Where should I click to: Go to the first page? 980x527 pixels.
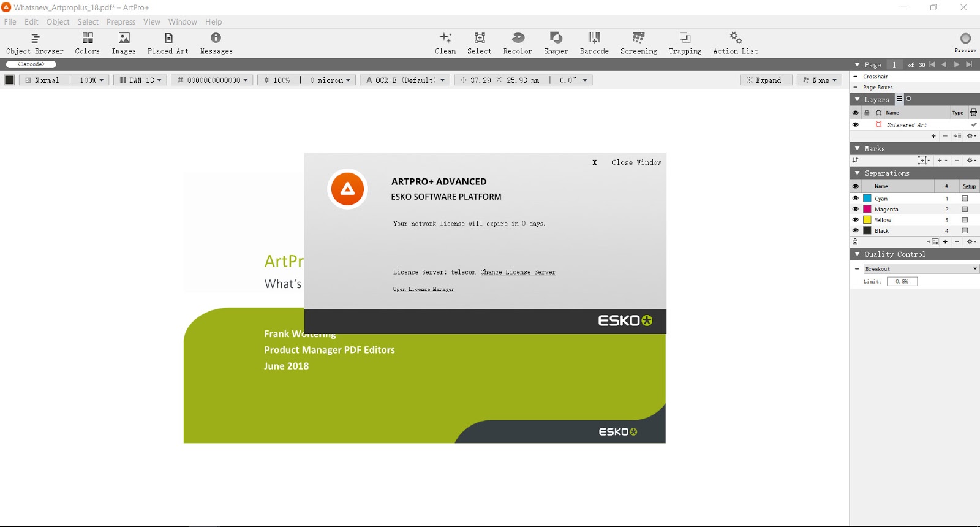(932, 64)
